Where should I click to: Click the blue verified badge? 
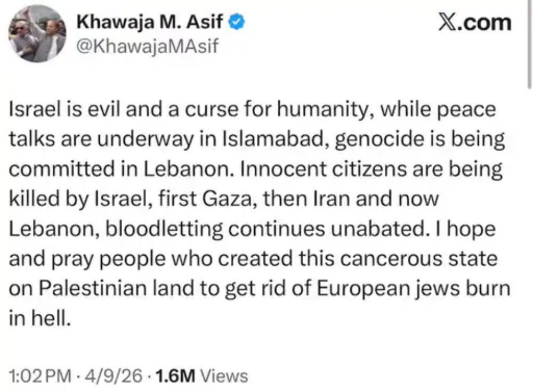point(237,22)
